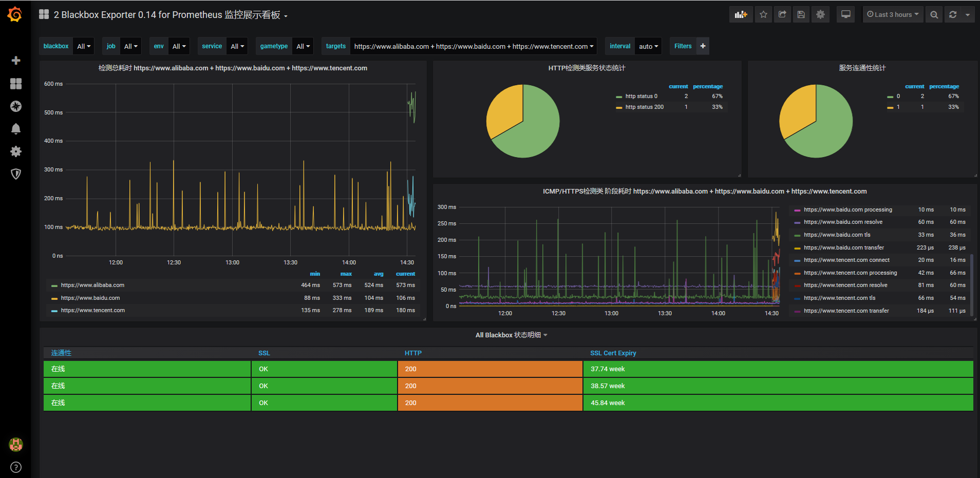The width and height of the screenshot is (980, 478).
Task: Toggle baidu.com tls legend series
Action: click(x=837, y=235)
